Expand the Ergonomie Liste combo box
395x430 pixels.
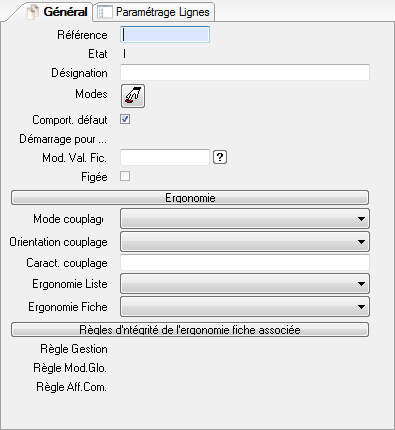click(x=361, y=284)
